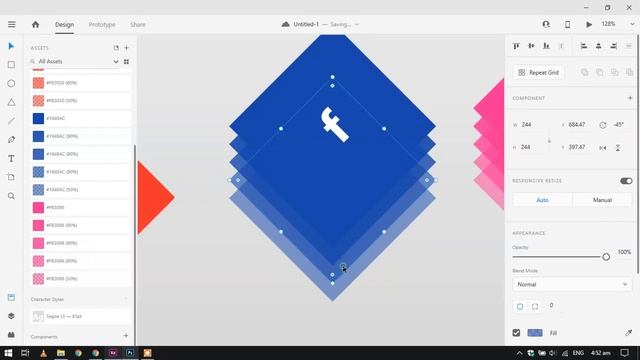
Task: Open Windows Start menu
Action: pos(8,353)
